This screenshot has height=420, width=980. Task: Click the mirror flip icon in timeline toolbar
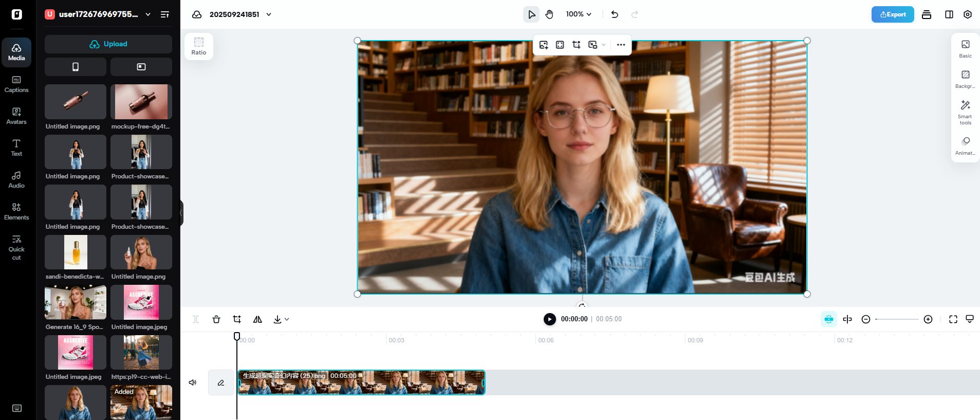(257, 319)
